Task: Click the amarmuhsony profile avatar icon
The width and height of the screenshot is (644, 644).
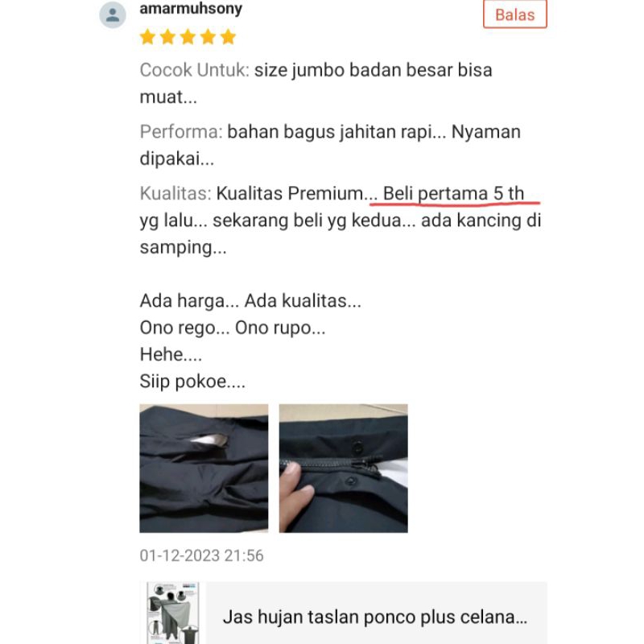Action: (113, 15)
